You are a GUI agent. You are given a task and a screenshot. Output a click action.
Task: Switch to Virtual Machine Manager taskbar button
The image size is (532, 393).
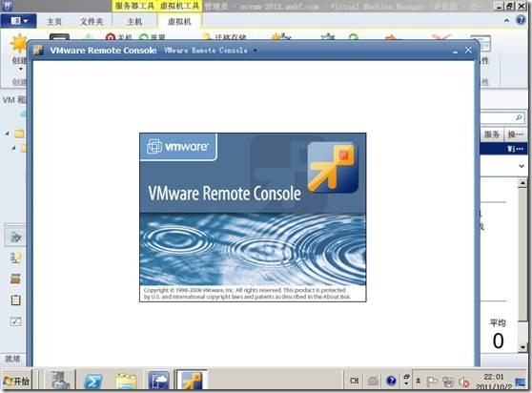click(159, 381)
